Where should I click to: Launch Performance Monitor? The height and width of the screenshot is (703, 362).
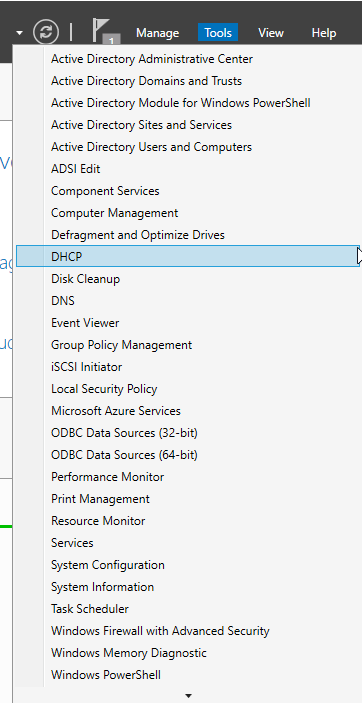[x=188, y=477]
